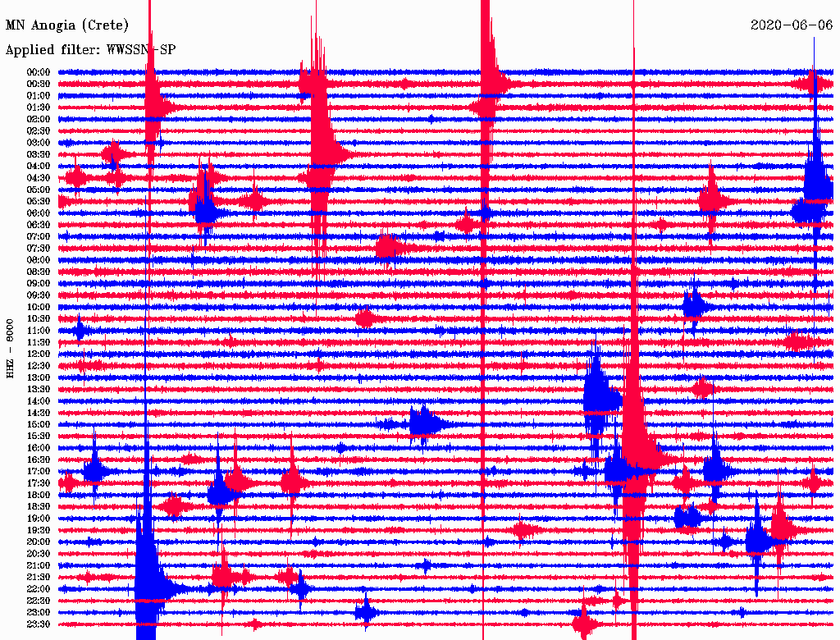Select the 05:00 time label
This screenshot has width=840, height=640.
point(39,190)
